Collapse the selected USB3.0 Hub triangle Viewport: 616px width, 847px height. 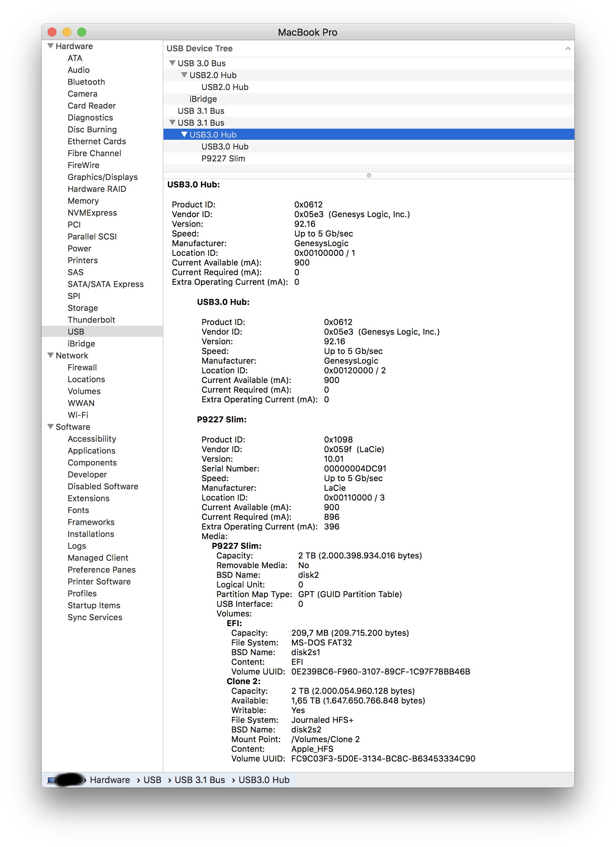(x=184, y=135)
